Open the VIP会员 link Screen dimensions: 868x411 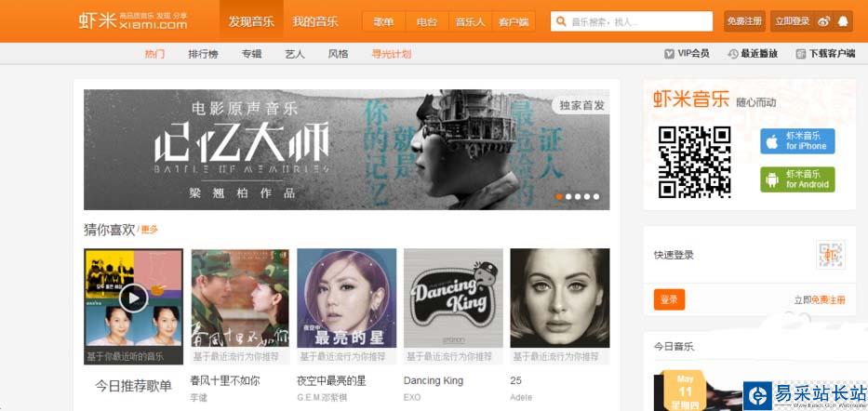(687, 54)
